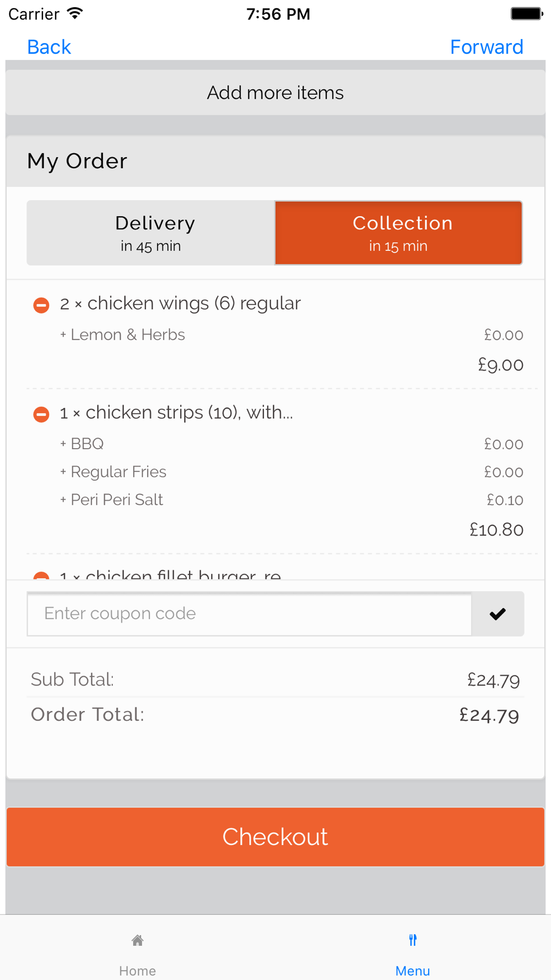Screen dimensions: 551x980
Task: Select Collection in 15 min option
Action: pyautogui.click(x=398, y=233)
